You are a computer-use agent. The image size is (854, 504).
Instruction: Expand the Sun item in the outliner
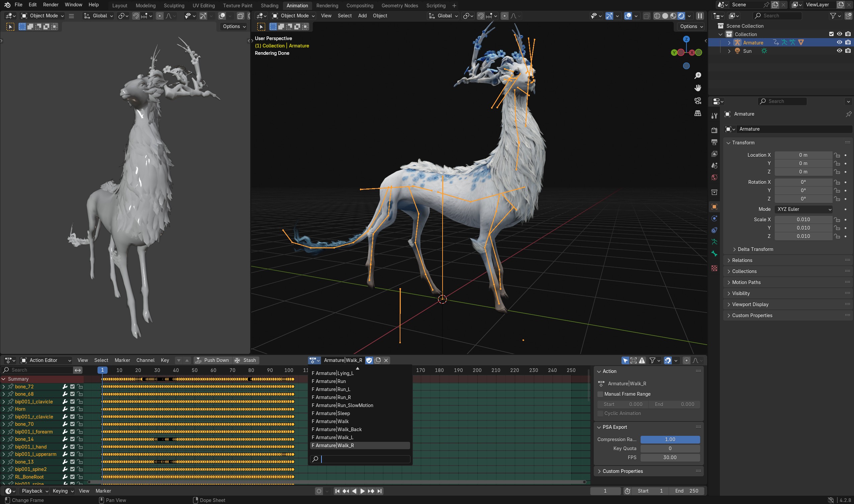pyautogui.click(x=729, y=51)
